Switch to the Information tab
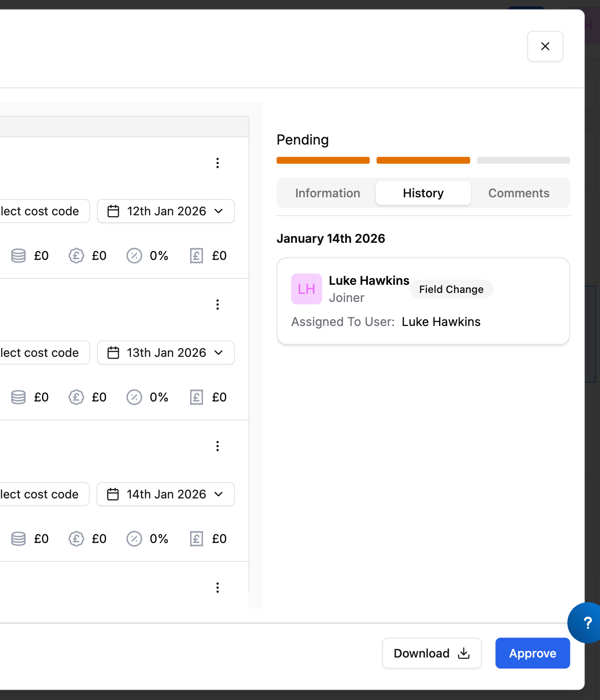This screenshot has height=700, width=600. tap(327, 193)
